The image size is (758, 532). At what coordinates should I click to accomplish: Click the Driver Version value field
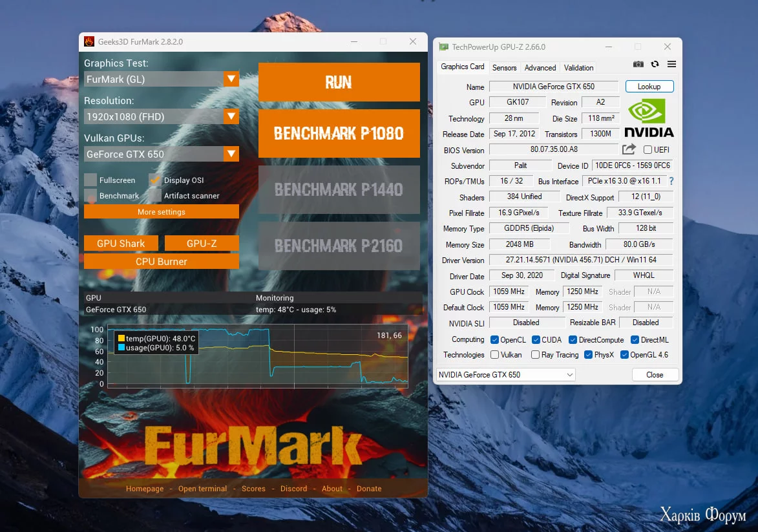(x=580, y=260)
